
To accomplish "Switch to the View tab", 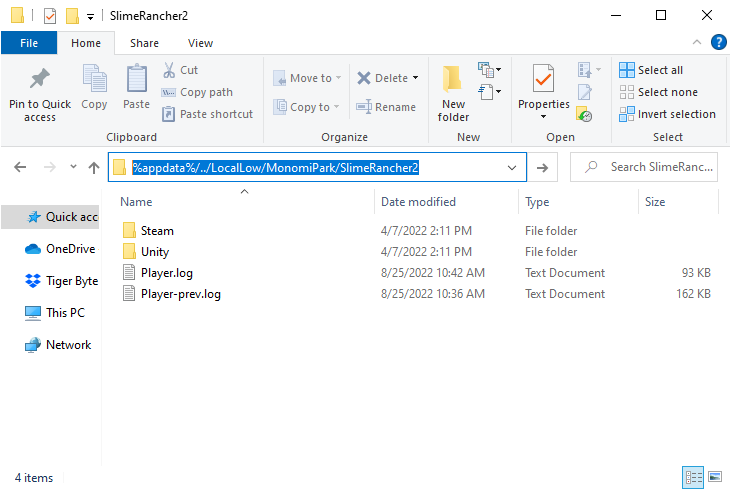I will 200,43.
